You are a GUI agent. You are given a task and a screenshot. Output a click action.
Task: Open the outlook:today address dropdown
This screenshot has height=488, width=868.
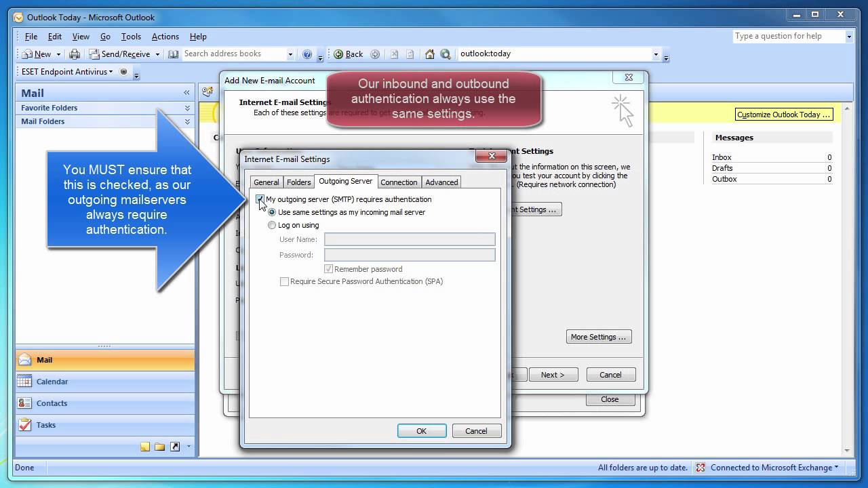tap(656, 54)
